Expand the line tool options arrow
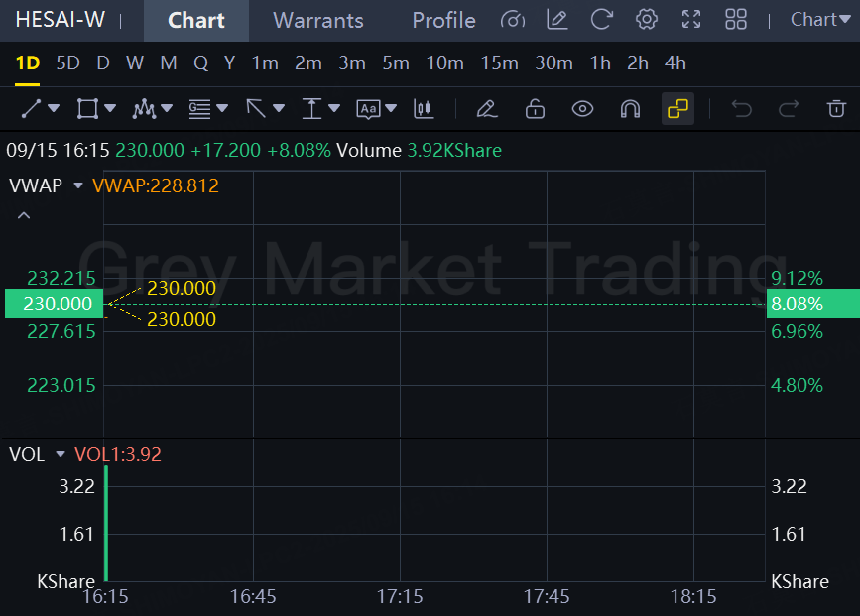 point(54,108)
